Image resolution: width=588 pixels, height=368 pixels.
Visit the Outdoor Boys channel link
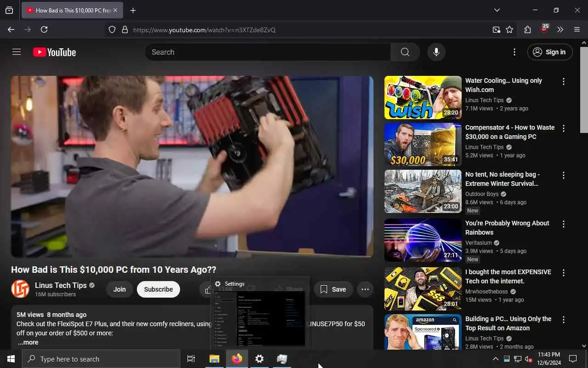(x=482, y=194)
